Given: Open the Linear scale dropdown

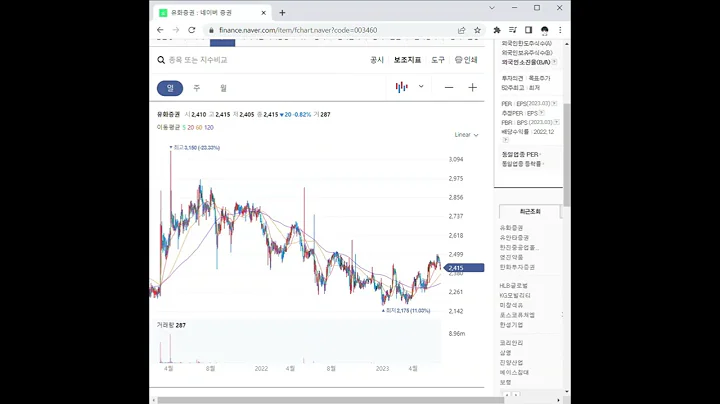Looking at the screenshot, I should 467,135.
